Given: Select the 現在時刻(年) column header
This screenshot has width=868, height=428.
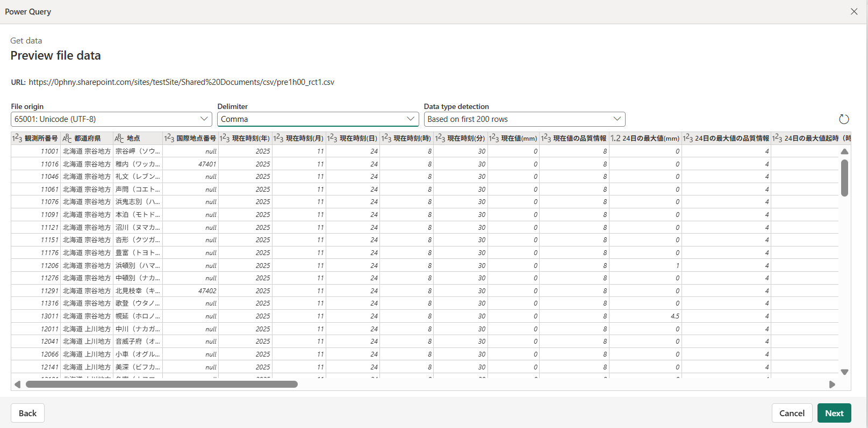Looking at the screenshot, I should point(245,139).
